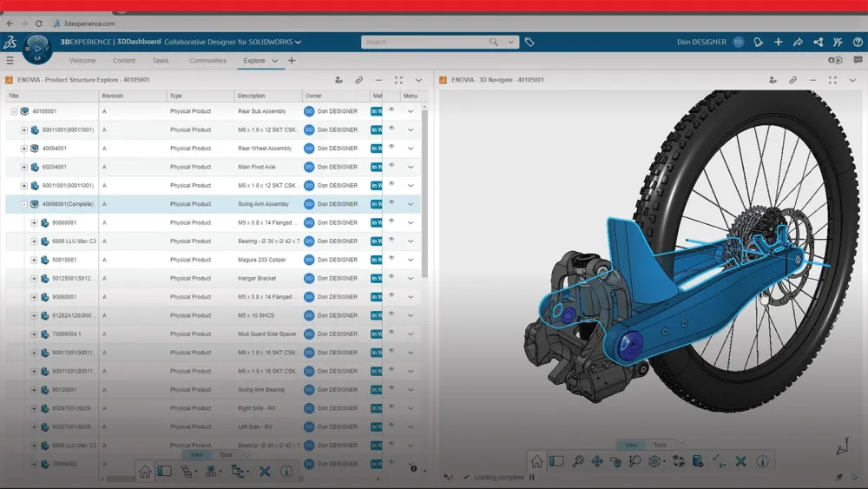Click the X icon in 3D Navigate toolbar
This screenshot has height=489, width=868.
click(740, 461)
